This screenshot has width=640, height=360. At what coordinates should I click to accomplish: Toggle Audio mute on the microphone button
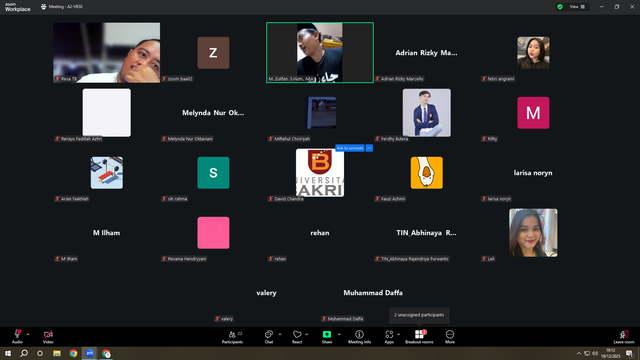click(x=17, y=337)
